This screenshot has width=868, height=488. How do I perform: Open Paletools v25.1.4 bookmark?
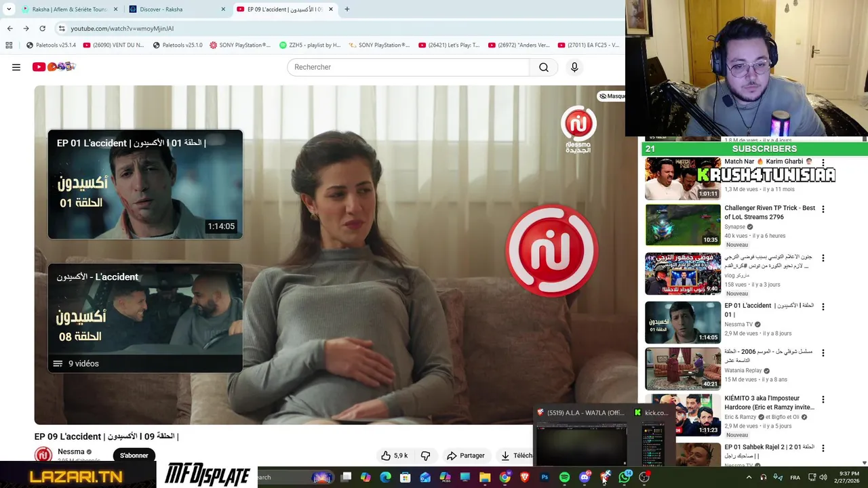point(51,45)
